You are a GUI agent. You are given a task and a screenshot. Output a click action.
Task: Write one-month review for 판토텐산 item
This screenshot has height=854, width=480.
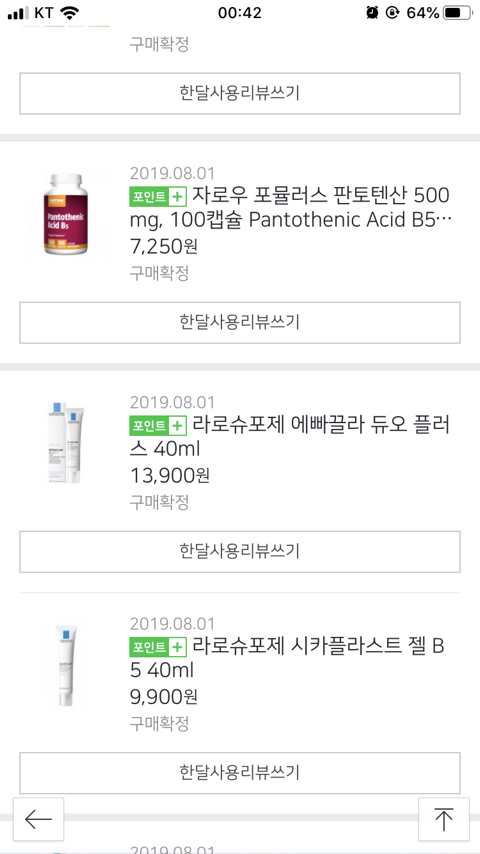coord(240,322)
